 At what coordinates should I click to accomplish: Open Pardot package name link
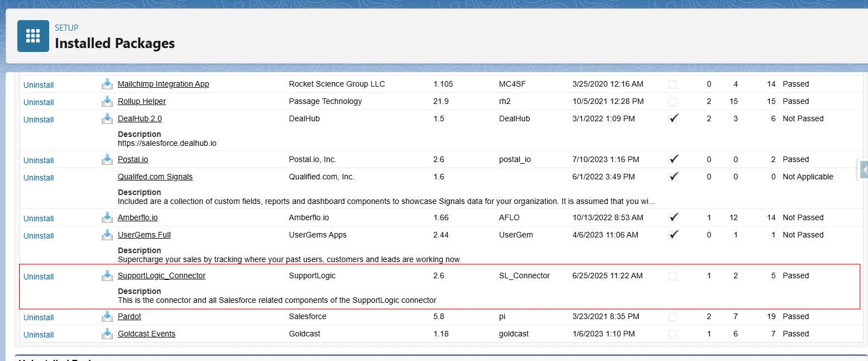[130, 316]
